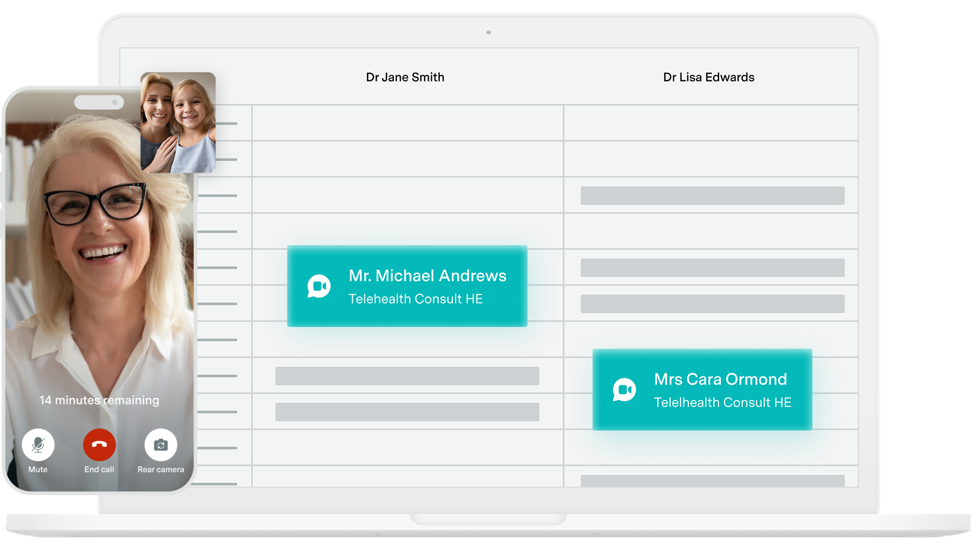Click video chat icon on Cara Ormond card
This screenshot has width=980, height=551.
[625, 389]
